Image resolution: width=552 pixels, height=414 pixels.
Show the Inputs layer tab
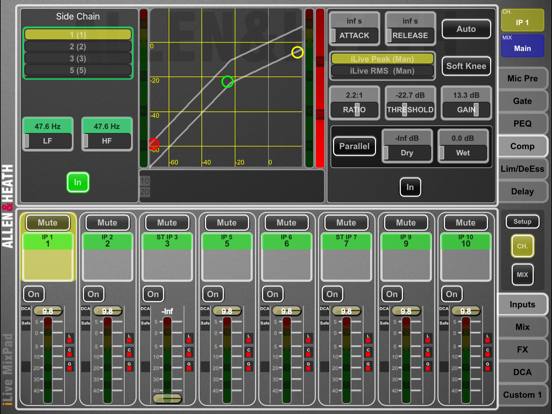click(522, 304)
